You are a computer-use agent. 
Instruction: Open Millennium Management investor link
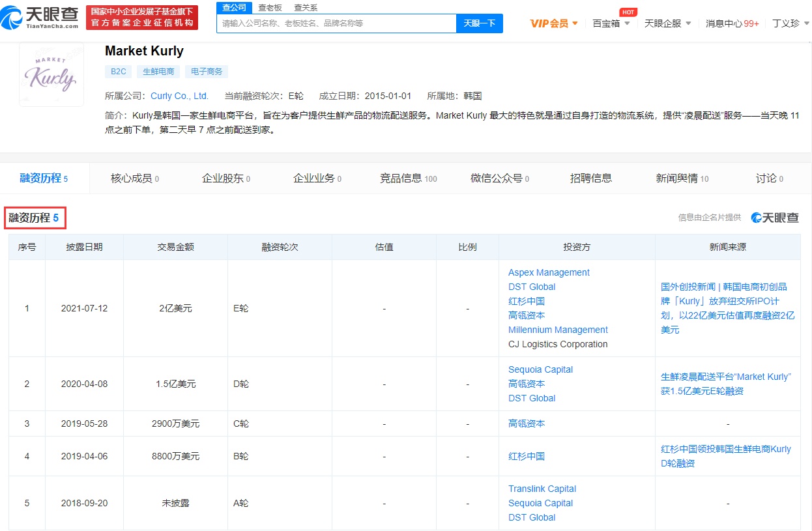pos(558,330)
